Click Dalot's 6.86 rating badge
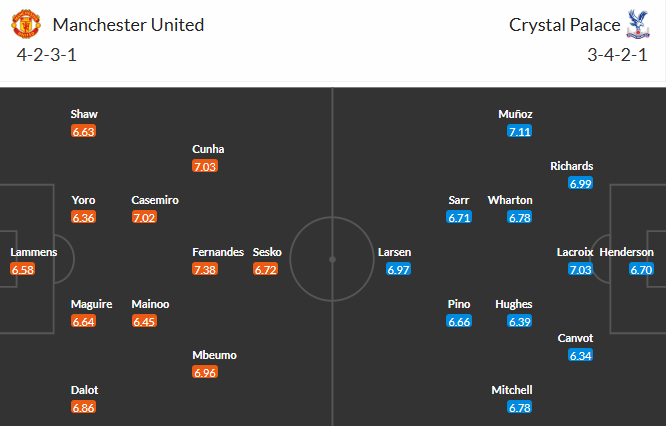This screenshot has height=426, width=666. point(84,408)
